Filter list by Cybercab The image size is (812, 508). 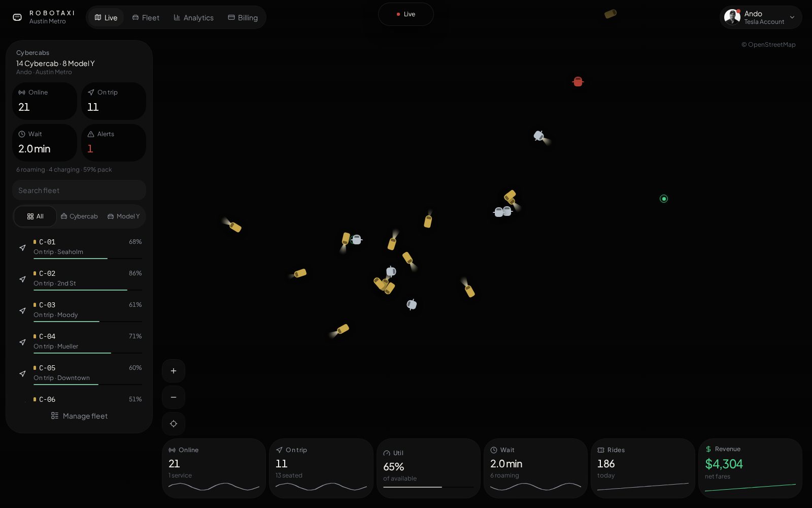pyautogui.click(x=79, y=216)
